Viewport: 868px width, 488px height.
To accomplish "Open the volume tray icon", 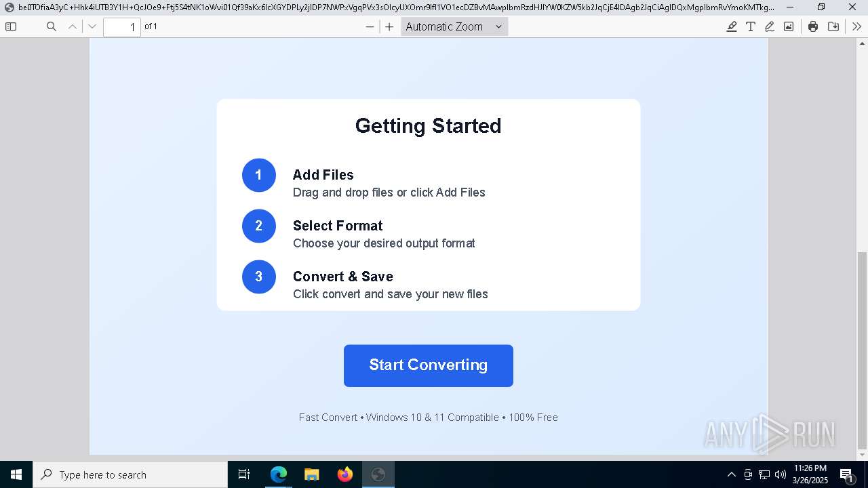I will click(781, 474).
